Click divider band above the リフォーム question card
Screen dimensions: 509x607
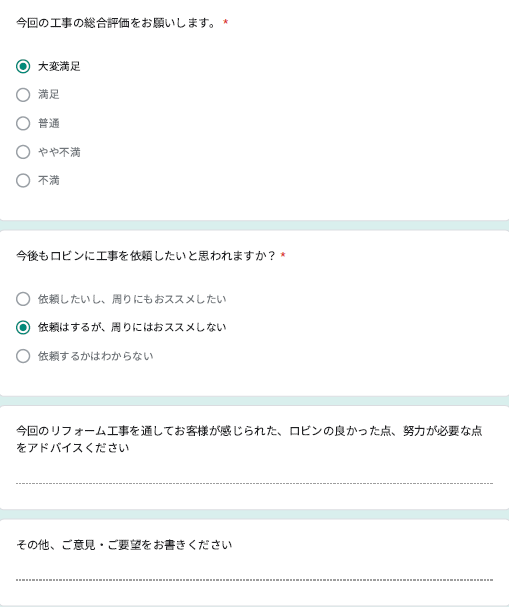click(254, 401)
